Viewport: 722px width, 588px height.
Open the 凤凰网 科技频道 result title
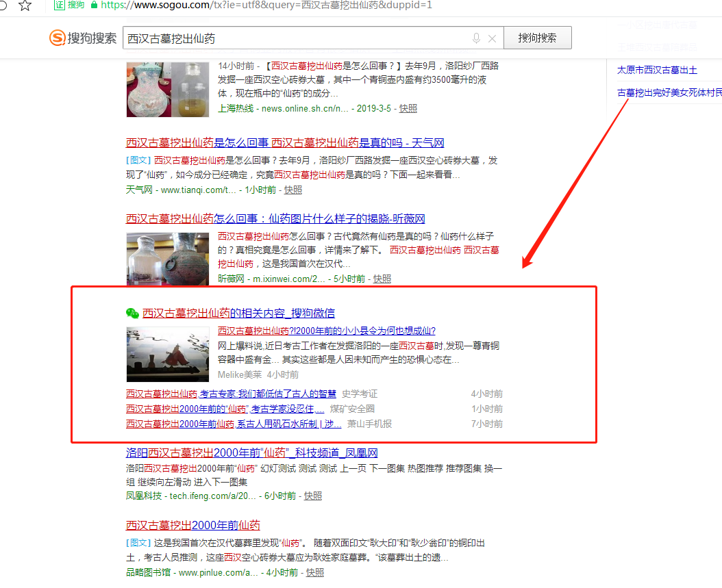pos(251,453)
